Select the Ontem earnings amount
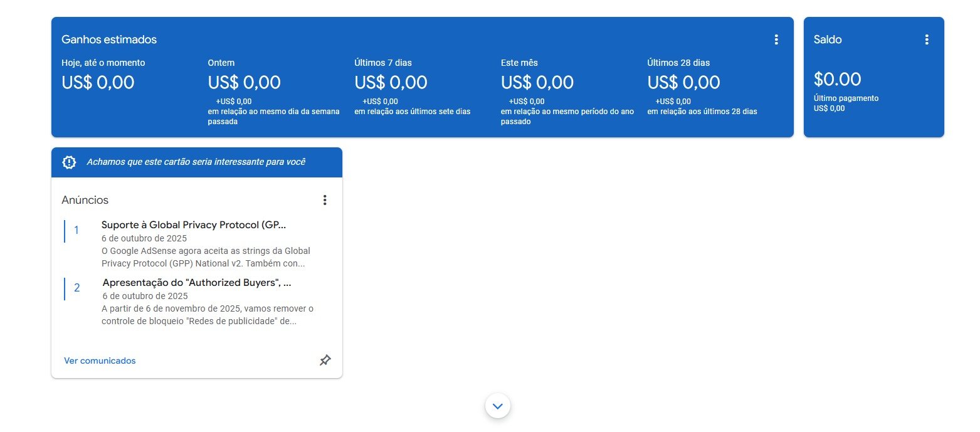This screenshot has height=432, width=980. [244, 82]
